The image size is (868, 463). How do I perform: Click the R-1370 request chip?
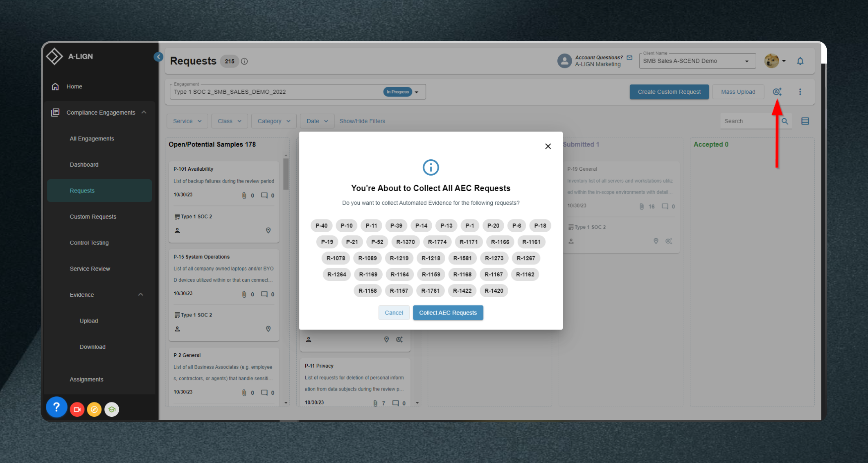pos(405,242)
